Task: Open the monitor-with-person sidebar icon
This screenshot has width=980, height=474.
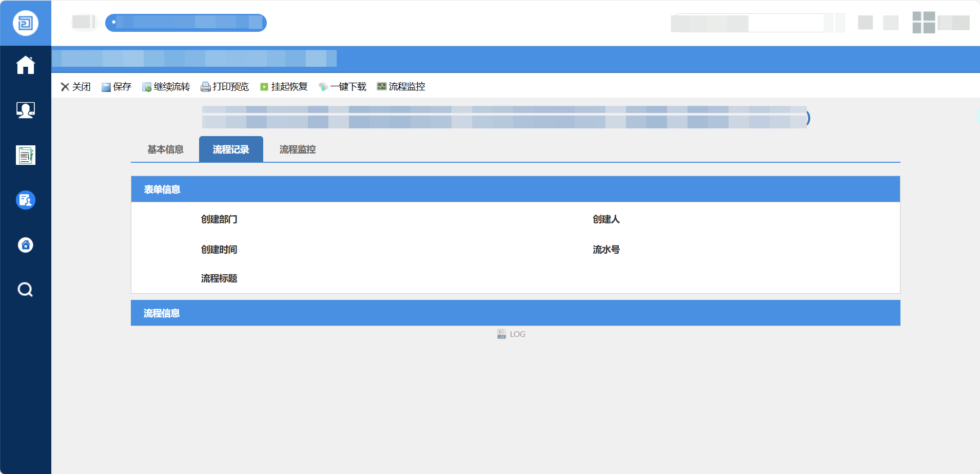Action: 26,110
